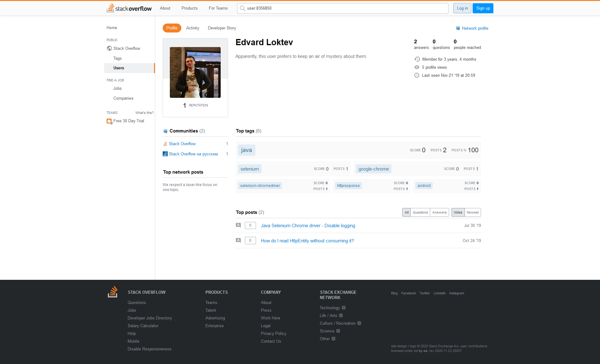The width and height of the screenshot is (600, 364).
Task: Expand the Technology network list
Action: click(x=344, y=308)
